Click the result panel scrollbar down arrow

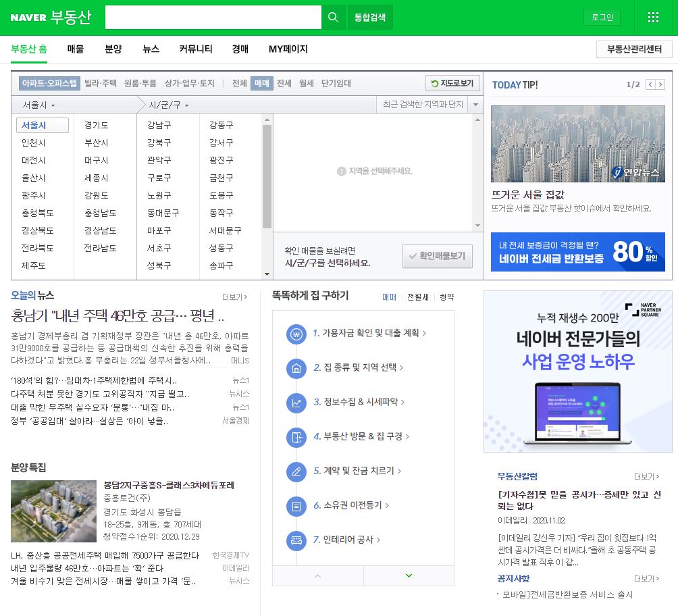coord(477,226)
